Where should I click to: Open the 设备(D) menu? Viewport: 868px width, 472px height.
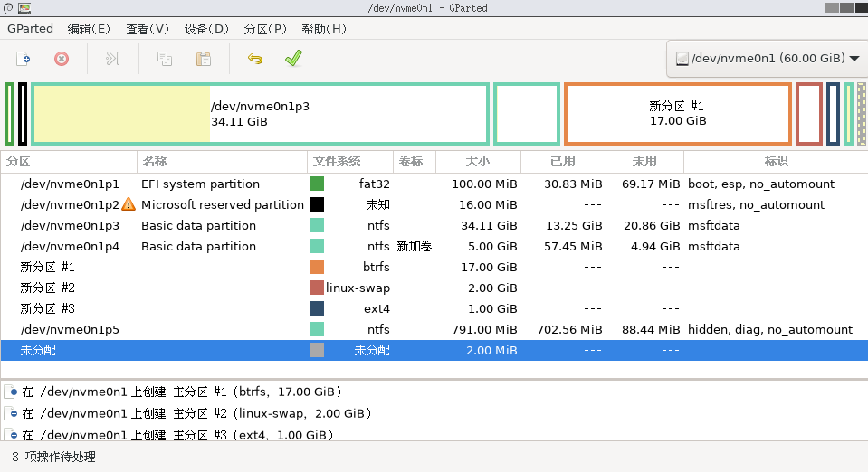tap(206, 29)
